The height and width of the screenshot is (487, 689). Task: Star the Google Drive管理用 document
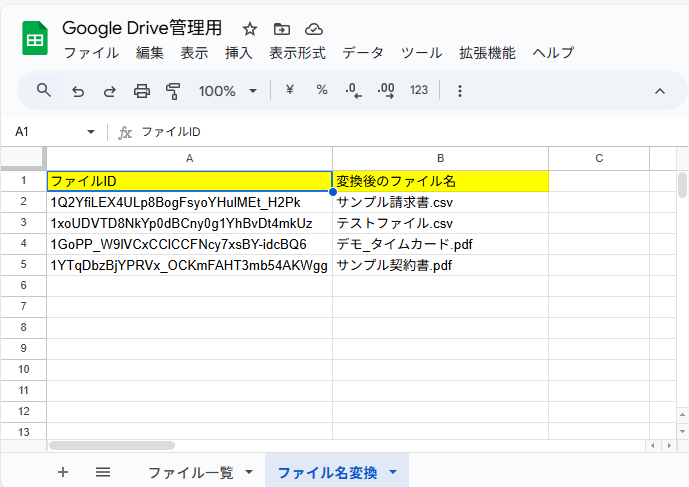click(x=250, y=29)
